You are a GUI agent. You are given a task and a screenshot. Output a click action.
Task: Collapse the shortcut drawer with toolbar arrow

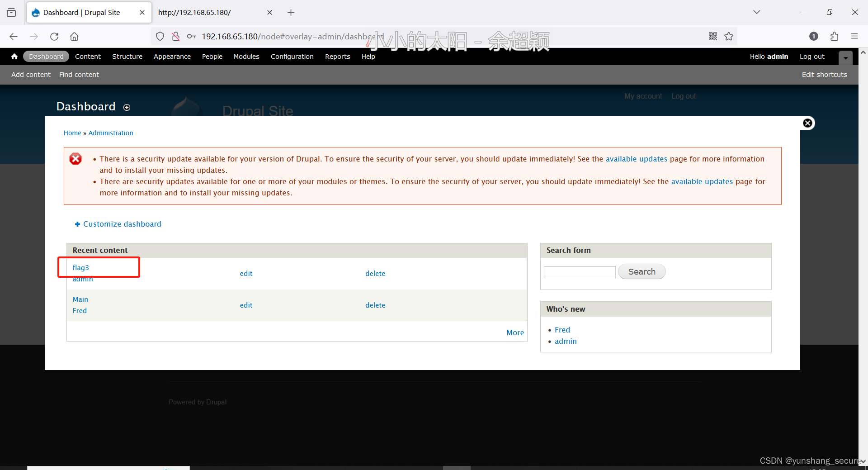pos(845,58)
